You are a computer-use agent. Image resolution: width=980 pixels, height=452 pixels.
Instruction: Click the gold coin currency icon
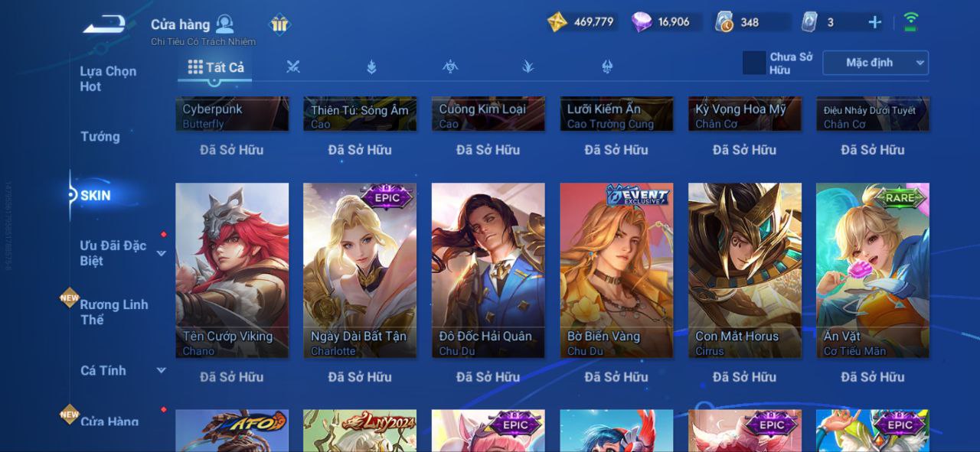coord(557,21)
